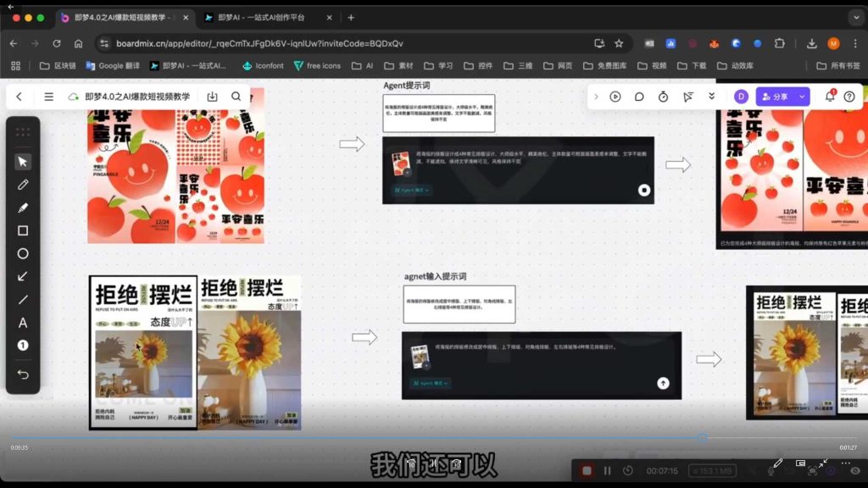
Task: Select the text tool
Action: [x=23, y=323]
